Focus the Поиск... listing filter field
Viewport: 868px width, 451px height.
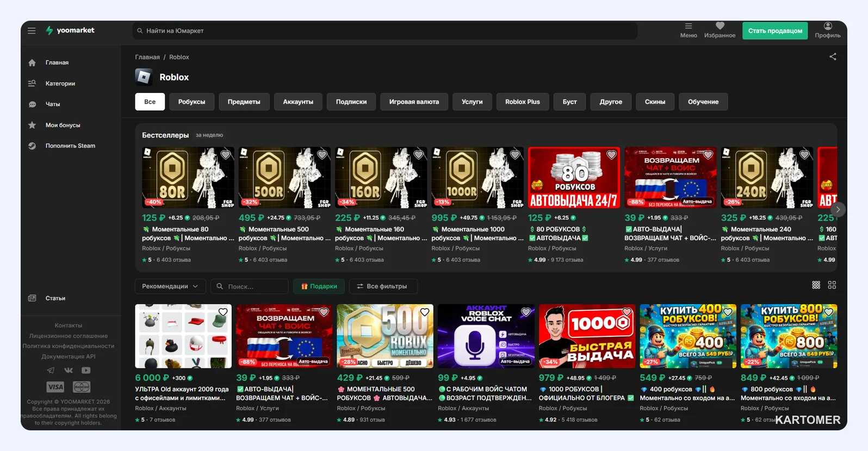coord(249,286)
